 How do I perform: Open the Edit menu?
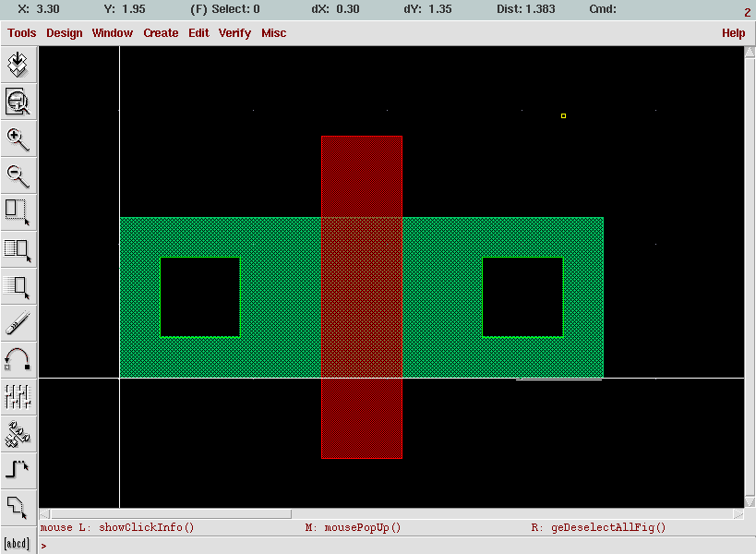point(198,33)
